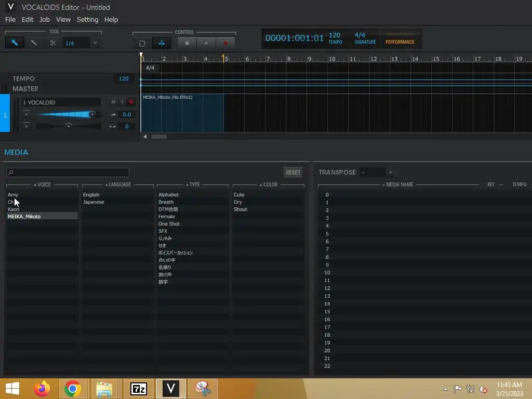This screenshot has width=532, height=399.
Task: Open the Windows Start button
Action: [12, 389]
